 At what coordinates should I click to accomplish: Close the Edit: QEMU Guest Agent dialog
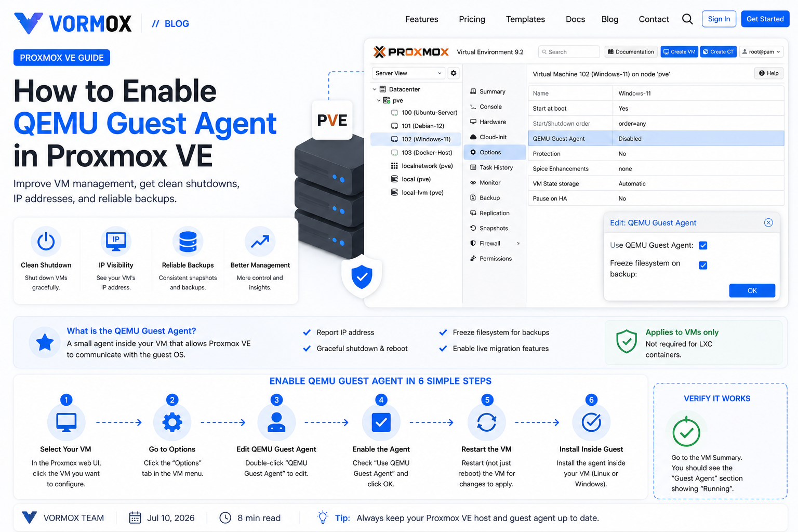pos(768,222)
